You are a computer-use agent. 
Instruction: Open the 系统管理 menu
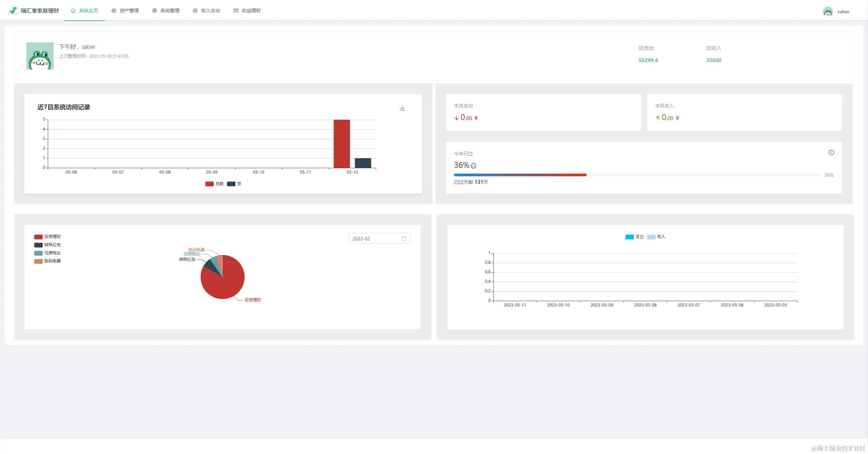point(170,11)
